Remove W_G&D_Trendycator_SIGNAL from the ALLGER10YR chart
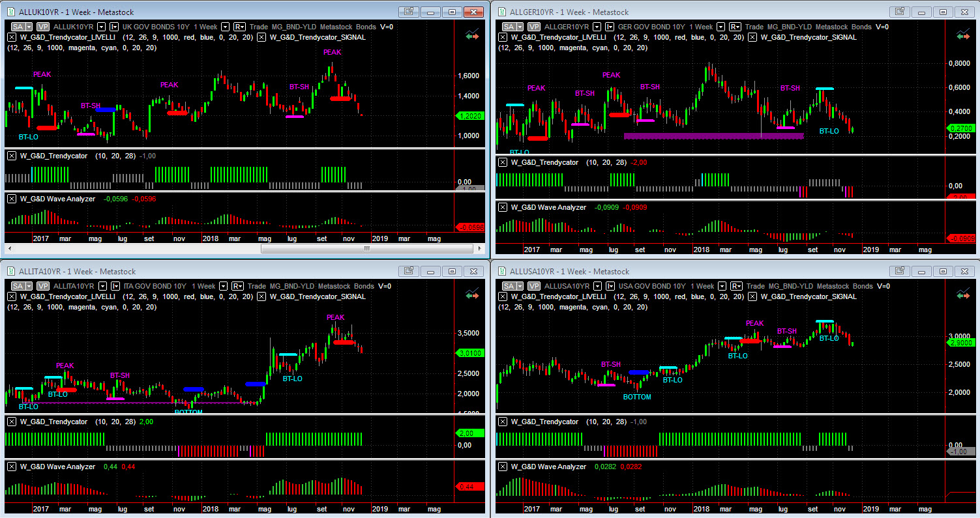This screenshot has height=518, width=980. [x=752, y=37]
